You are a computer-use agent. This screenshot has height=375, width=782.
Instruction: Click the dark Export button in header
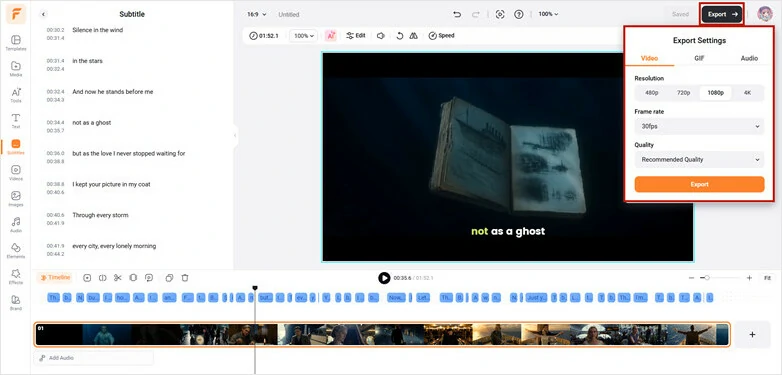[722, 14]
